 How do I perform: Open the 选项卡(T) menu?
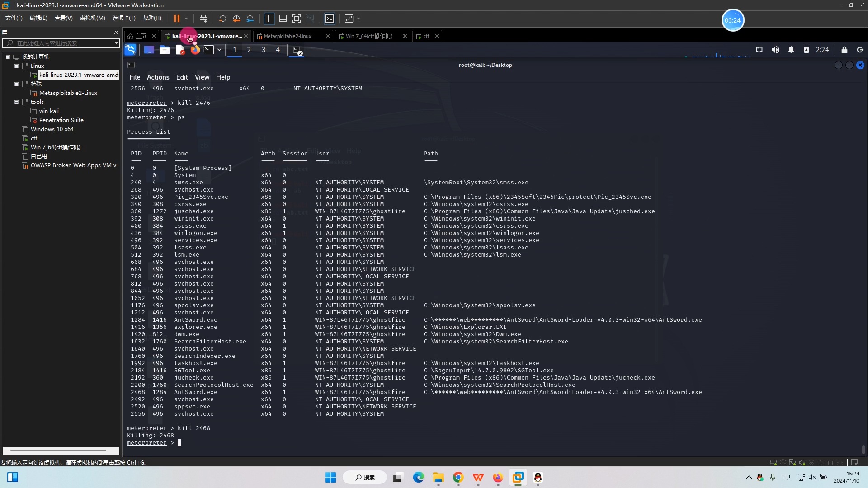coord(124,18)
